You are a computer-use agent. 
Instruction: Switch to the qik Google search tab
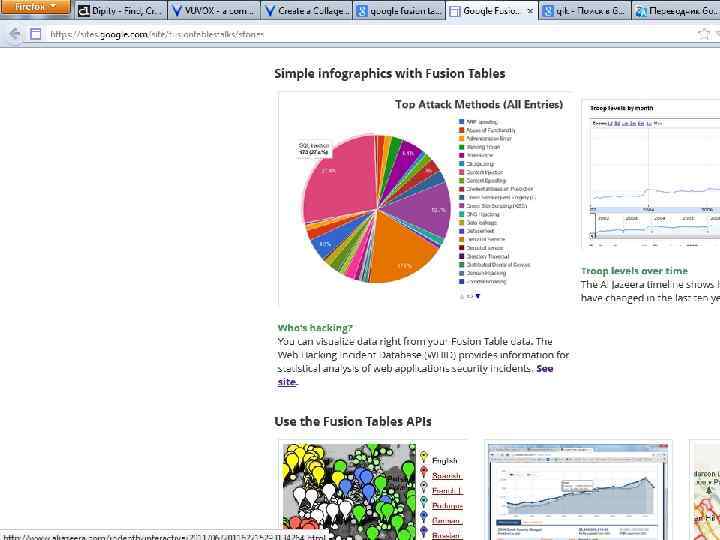tap(585, 11)
